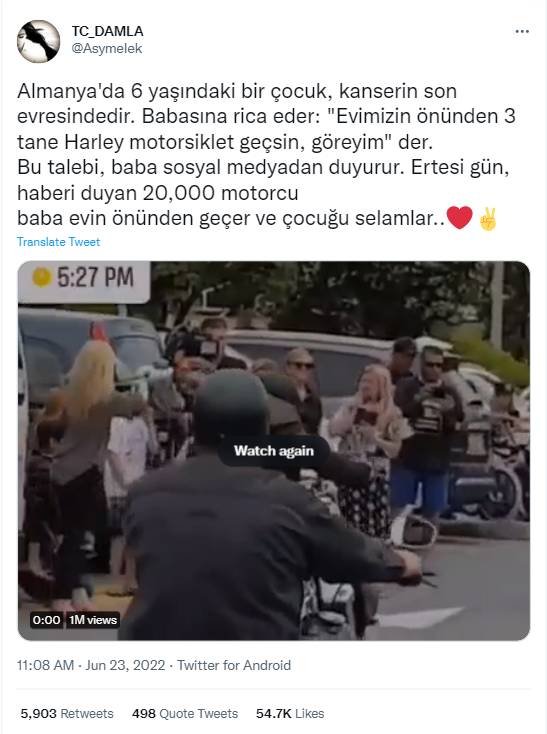Click the victory hand emoji in tweet
547x734 pixels.
coord(488,219)
